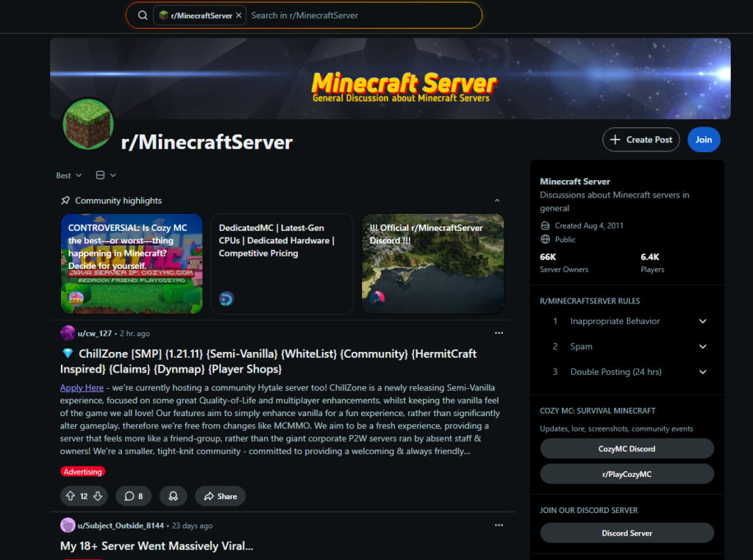Open the u/cw_127 profile link
Screen dimensions: 753x560
click(x=95, y=334)
